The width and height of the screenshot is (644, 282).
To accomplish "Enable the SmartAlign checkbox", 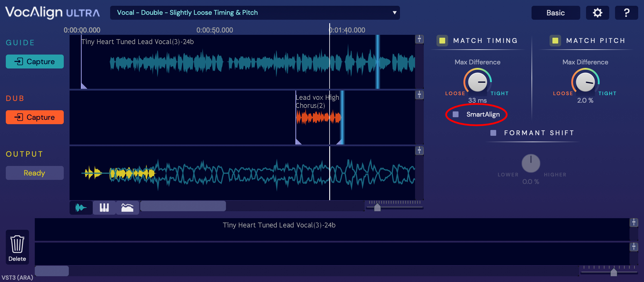I will click(456, 114).
